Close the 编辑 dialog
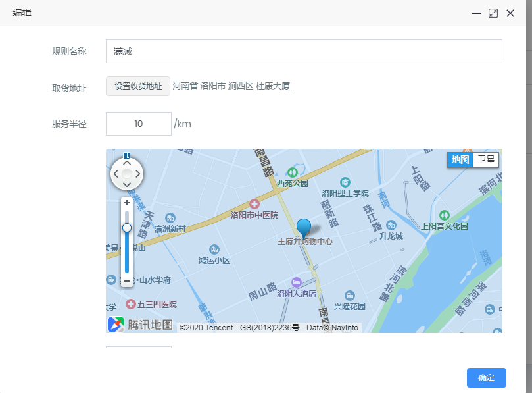Image resolution: width=532 pixels, height=393 pixels. click(510, 13)
